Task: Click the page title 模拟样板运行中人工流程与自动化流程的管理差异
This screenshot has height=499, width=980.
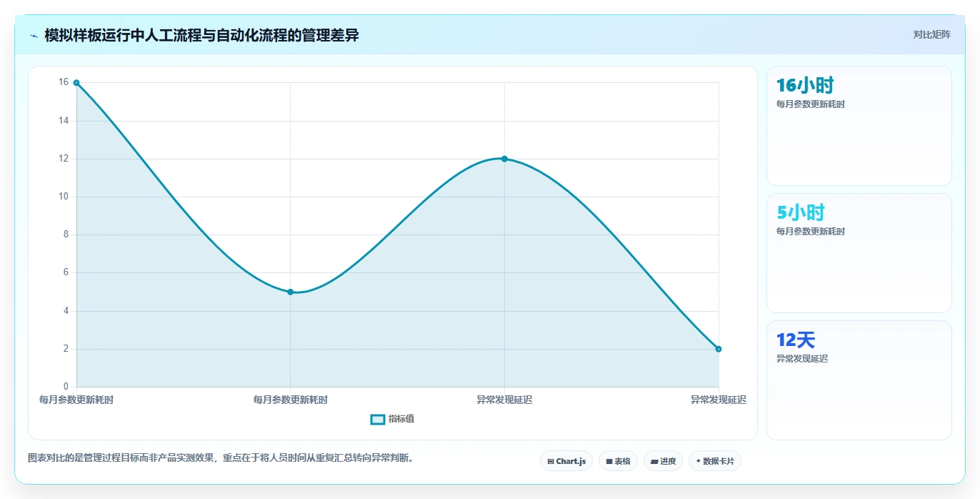Action: tap(201, 36)
